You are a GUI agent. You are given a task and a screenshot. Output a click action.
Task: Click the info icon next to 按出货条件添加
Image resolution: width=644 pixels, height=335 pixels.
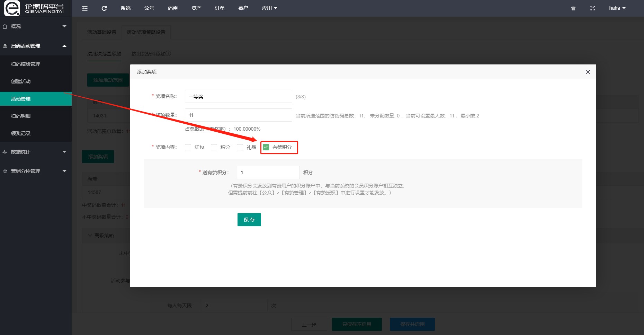click(169, 54)
